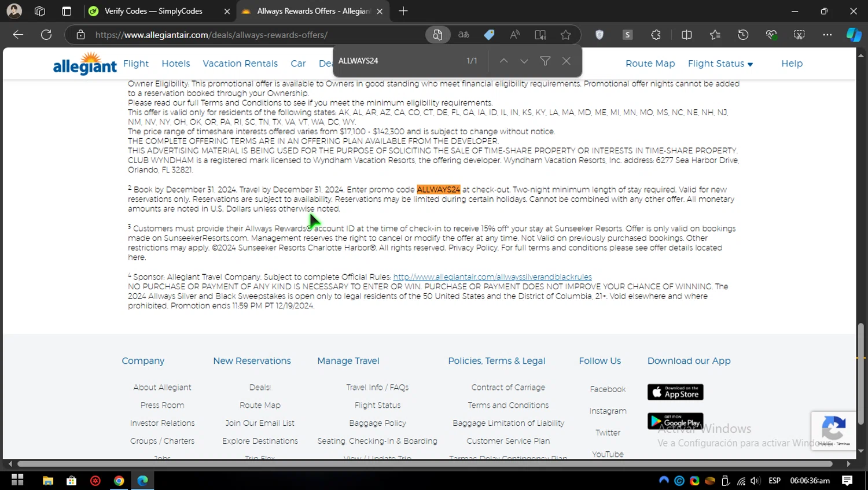868x490 pixels.
Task: Open Investor Relations footer link
Action: 163,423
